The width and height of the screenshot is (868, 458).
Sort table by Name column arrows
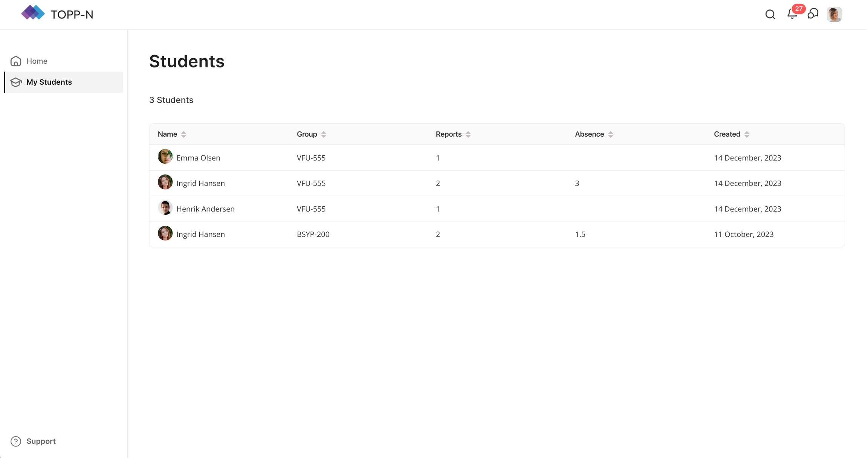(x=183, y=134)
